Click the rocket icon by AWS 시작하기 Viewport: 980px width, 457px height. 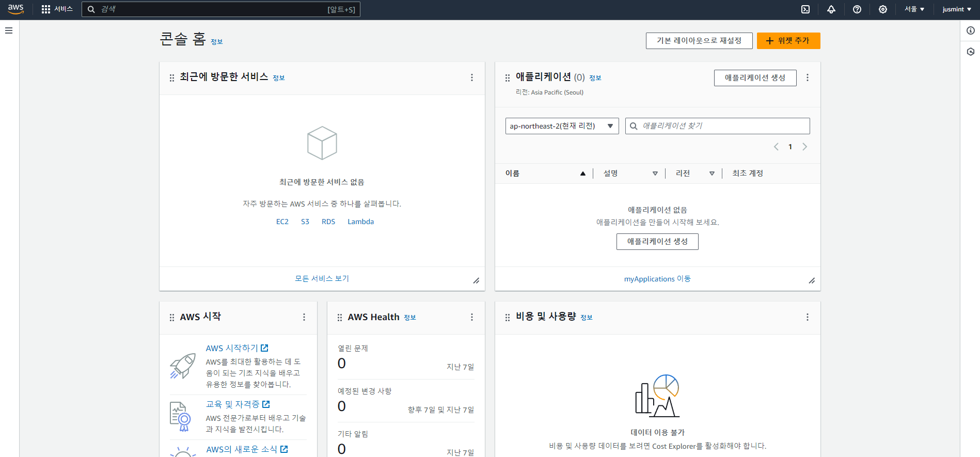183,366
